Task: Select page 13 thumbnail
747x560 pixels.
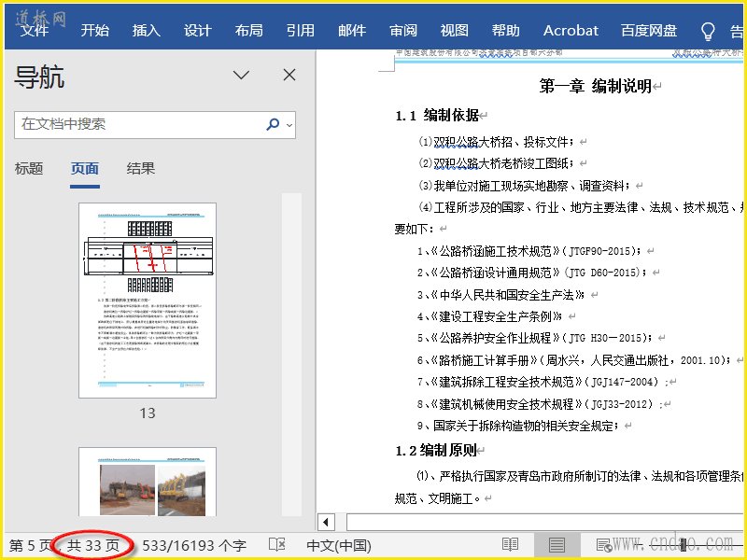Action: click(148, 301)
